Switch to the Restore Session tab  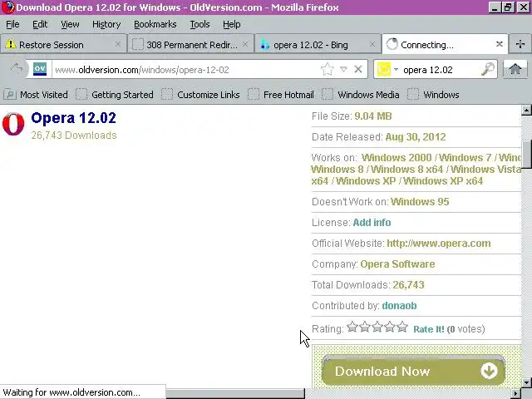point(63,44)
